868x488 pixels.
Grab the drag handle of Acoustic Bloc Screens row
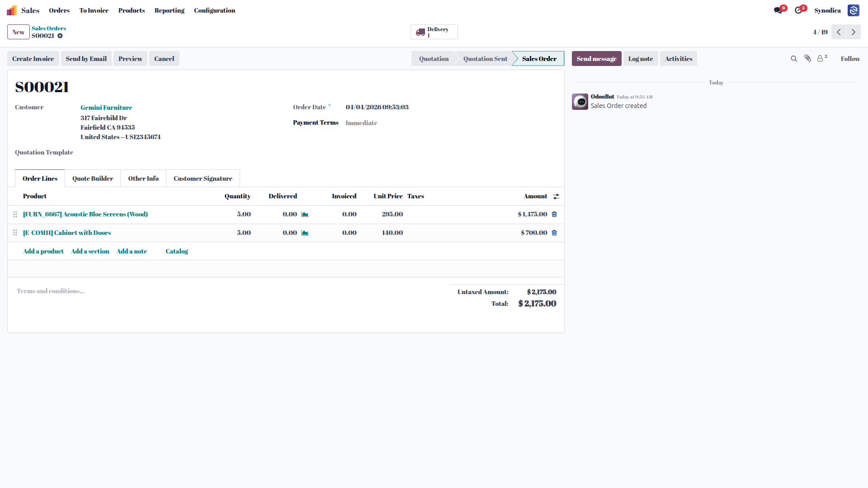pyautogui.click(x=15, y=215)
